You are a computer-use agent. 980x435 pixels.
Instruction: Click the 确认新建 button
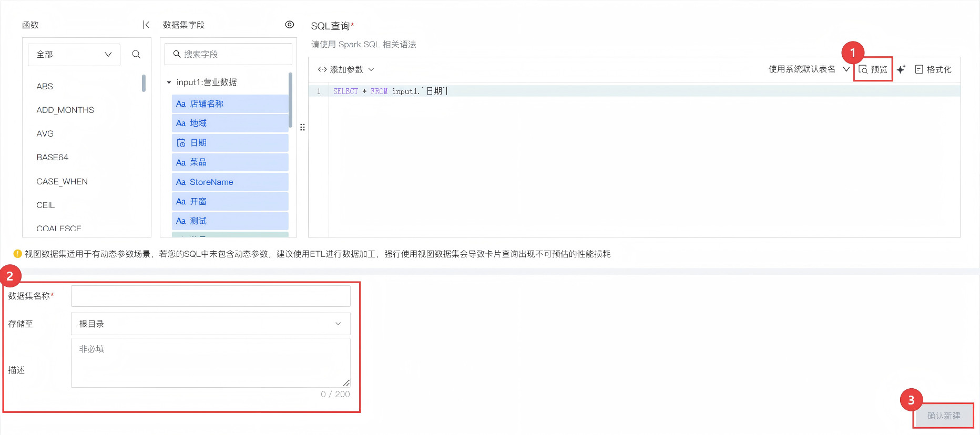[943, 416]
